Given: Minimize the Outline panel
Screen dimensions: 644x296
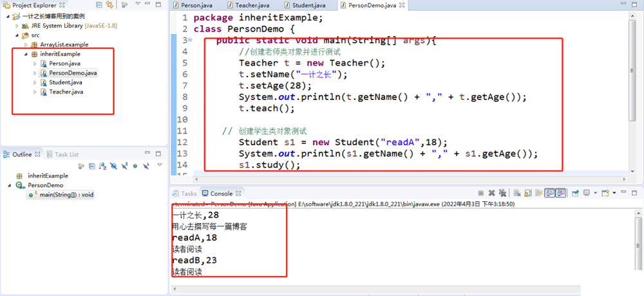Looking at the screenshot, I should coord(147,153).
